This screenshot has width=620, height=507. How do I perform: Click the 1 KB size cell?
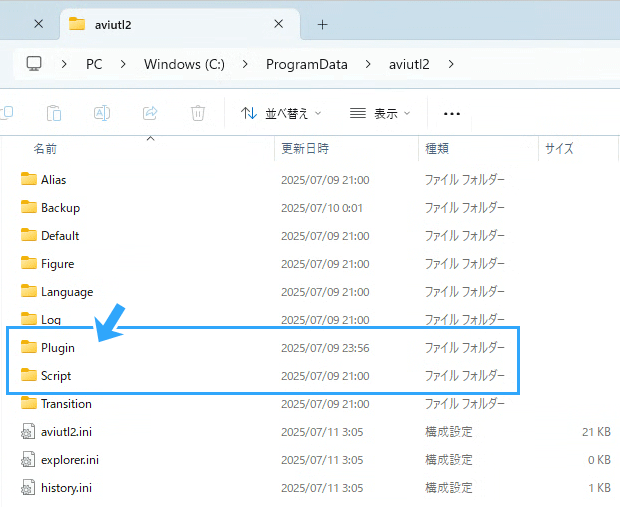(x=599, y=488)
